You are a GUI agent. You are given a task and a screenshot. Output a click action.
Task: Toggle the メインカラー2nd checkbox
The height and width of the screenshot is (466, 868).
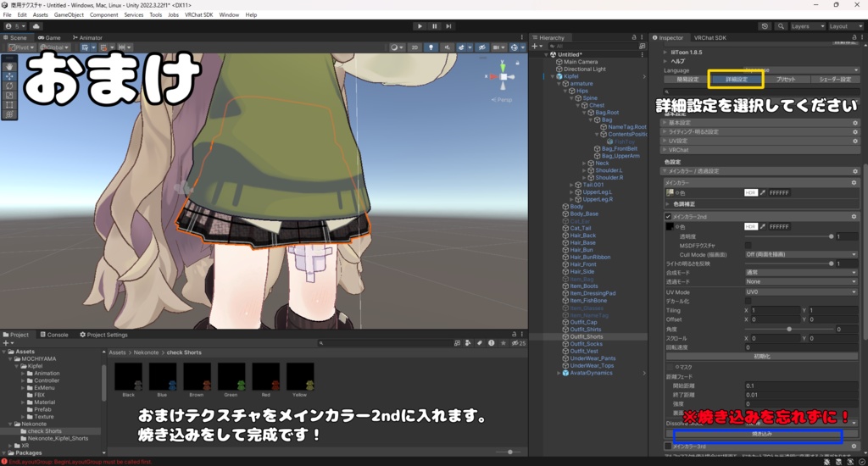668,216
